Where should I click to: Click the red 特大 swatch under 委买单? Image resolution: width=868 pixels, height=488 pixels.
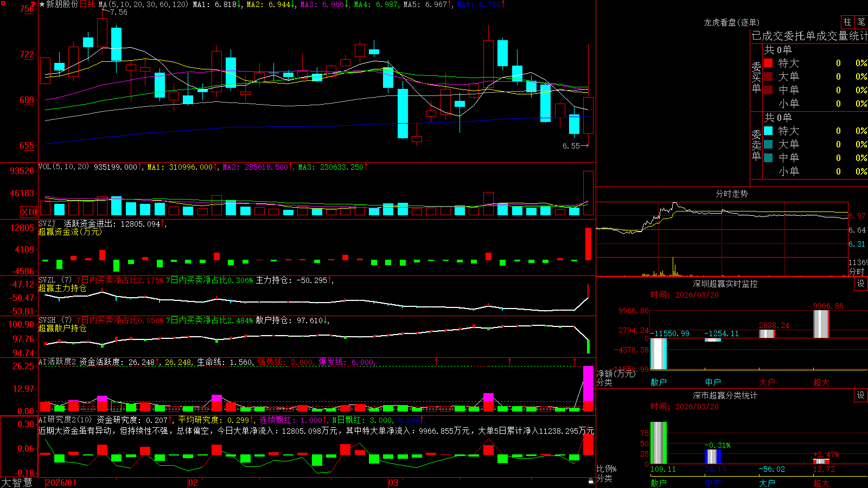tap(768, 63)
